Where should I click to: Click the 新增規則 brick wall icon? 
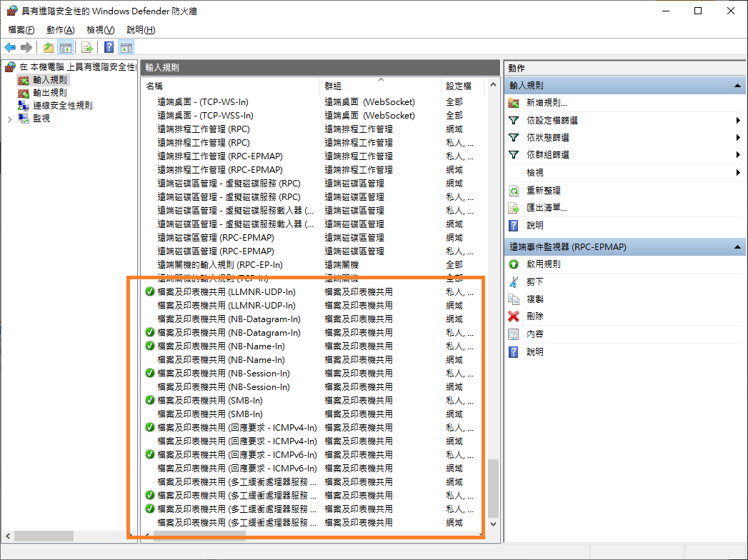(x=514, y=103)
